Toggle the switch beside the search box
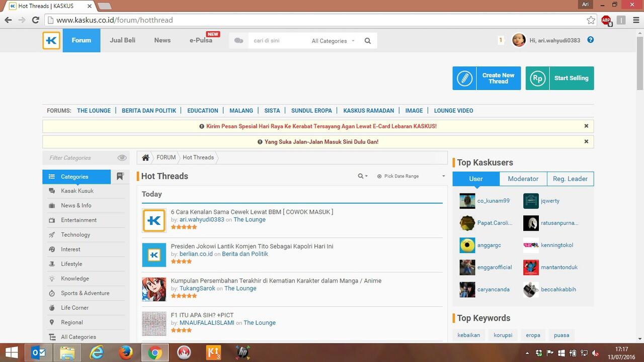 (x=238, y=41)
